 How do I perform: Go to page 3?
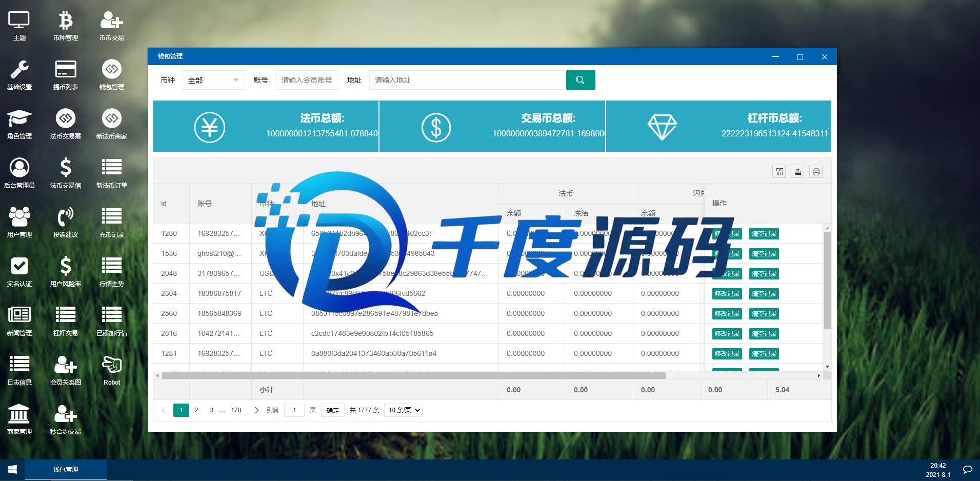click(211, 410)
